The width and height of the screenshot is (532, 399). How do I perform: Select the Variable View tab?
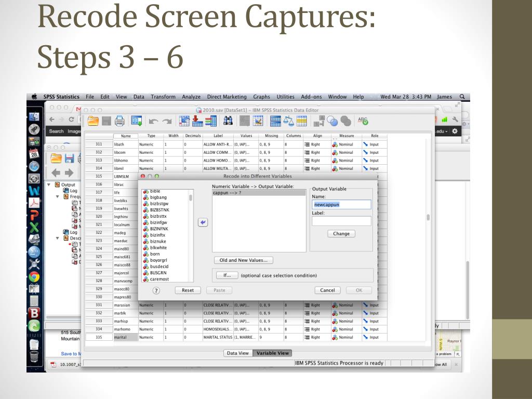(273, 353)
